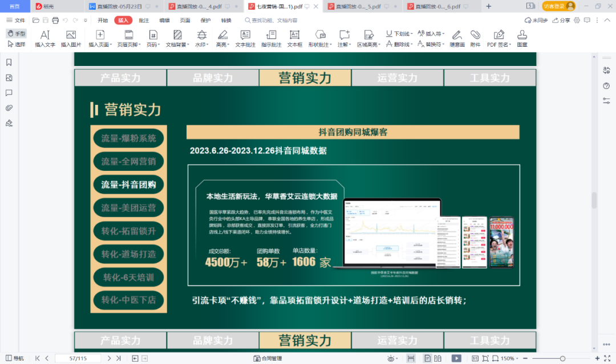616x364 pixels.
Task: Open the zoom level 150% dropdown
Action: (509, 358)
